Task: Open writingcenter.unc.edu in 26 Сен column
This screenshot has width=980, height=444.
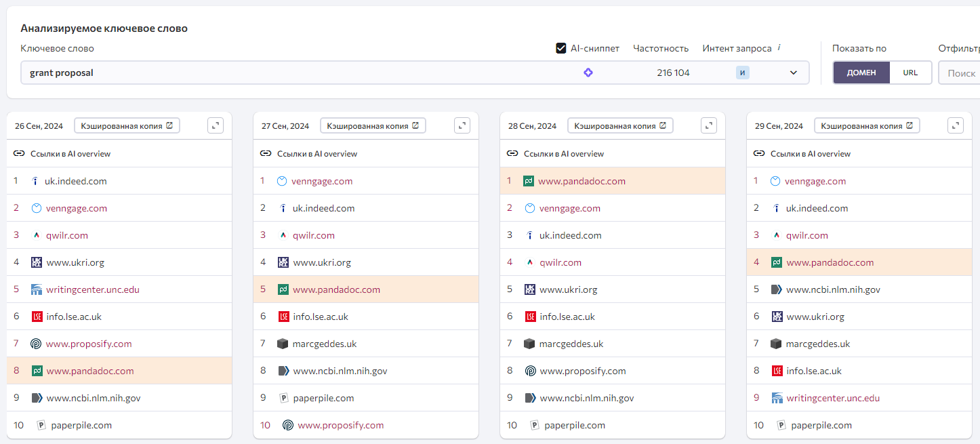Action: point(93,289)
